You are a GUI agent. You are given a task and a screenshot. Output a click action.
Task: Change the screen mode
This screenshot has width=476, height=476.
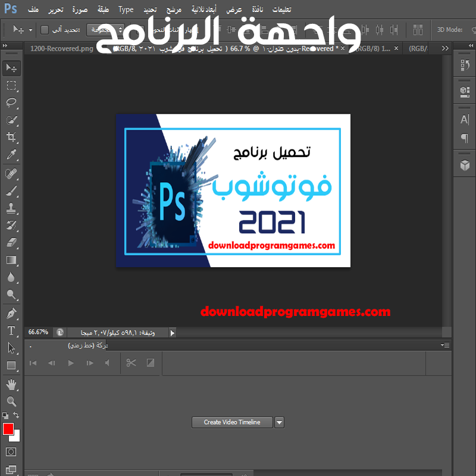tap(11, 469)
